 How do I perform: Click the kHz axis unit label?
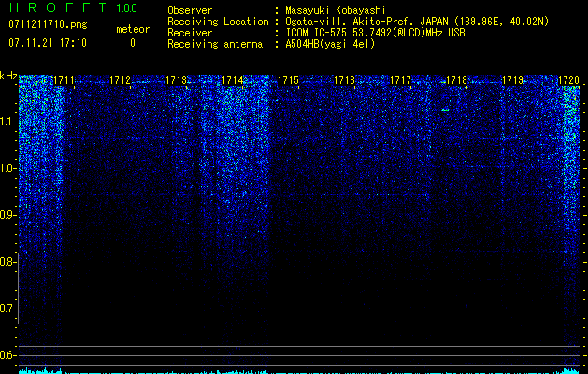coord(8,77)
